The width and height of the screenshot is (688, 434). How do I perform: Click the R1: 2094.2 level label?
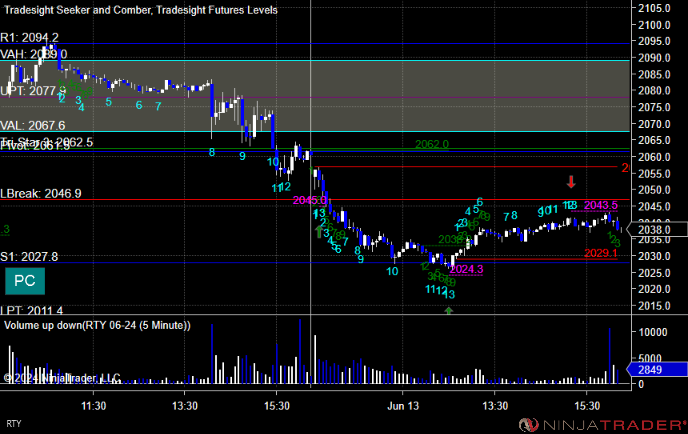[29, 38]
